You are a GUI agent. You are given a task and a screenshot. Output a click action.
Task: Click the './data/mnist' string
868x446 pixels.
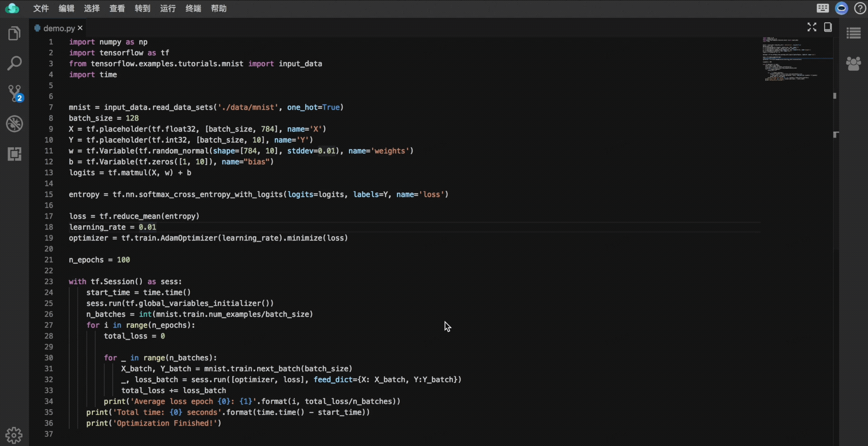248,107
